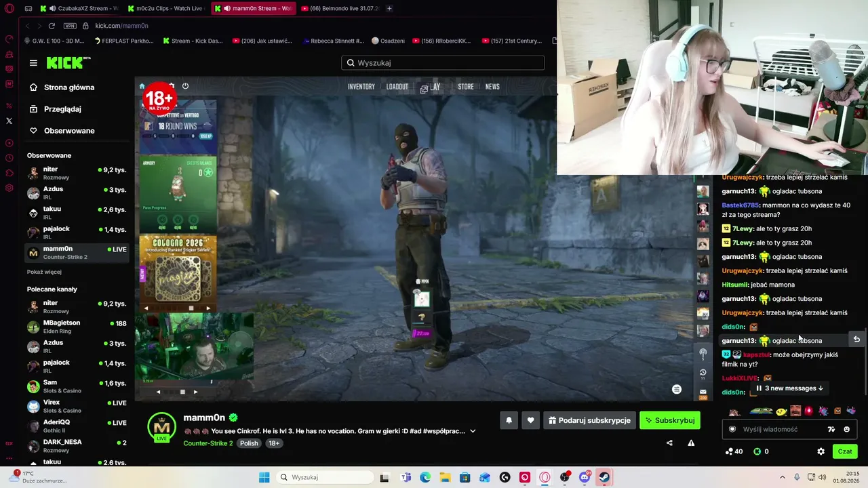Open the Windows Start menu
The width and height of the screenshot is (868, 488).
tap(264, 477)
